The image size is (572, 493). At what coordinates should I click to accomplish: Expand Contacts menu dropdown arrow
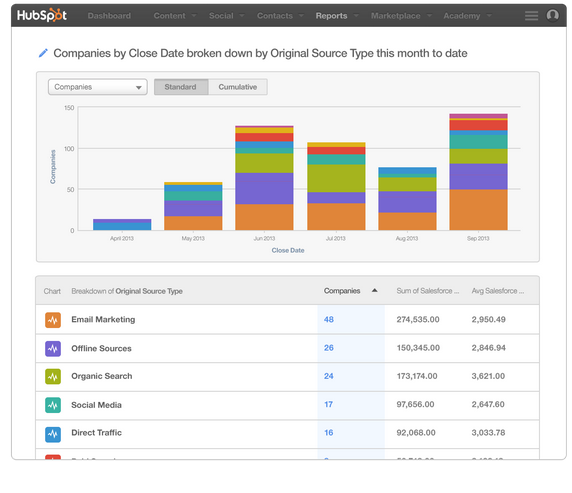pos(301,16)
